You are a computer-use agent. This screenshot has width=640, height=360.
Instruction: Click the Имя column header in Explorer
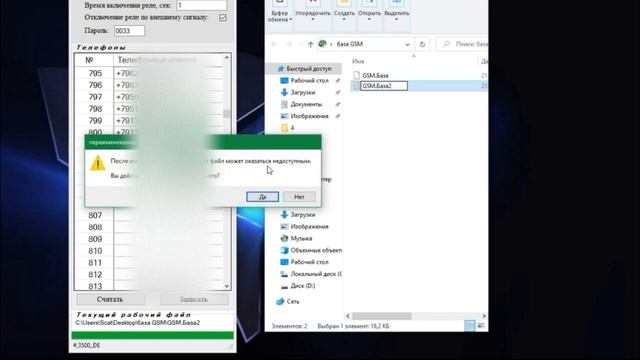pos(358,61)
